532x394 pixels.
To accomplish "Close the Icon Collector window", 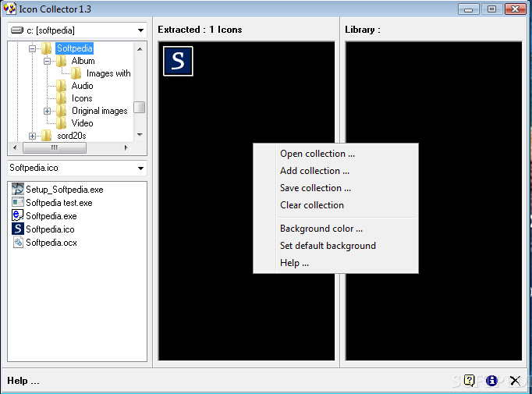I will pyautogui.click(x=516, y=9).
